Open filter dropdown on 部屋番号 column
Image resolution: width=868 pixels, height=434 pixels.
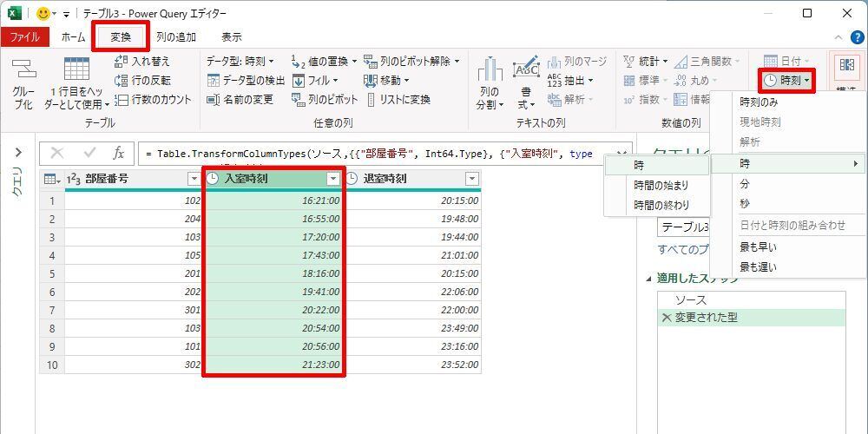tap(194, 179)
